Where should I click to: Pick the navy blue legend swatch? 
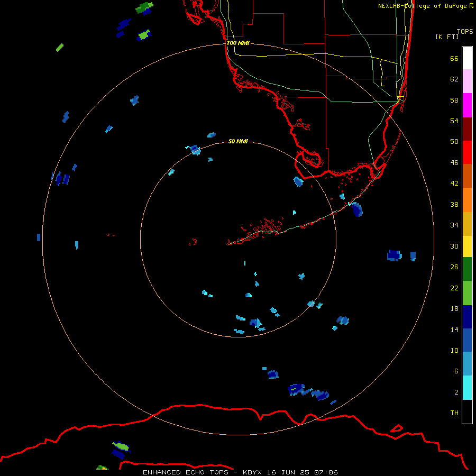(x=467, y=317)
